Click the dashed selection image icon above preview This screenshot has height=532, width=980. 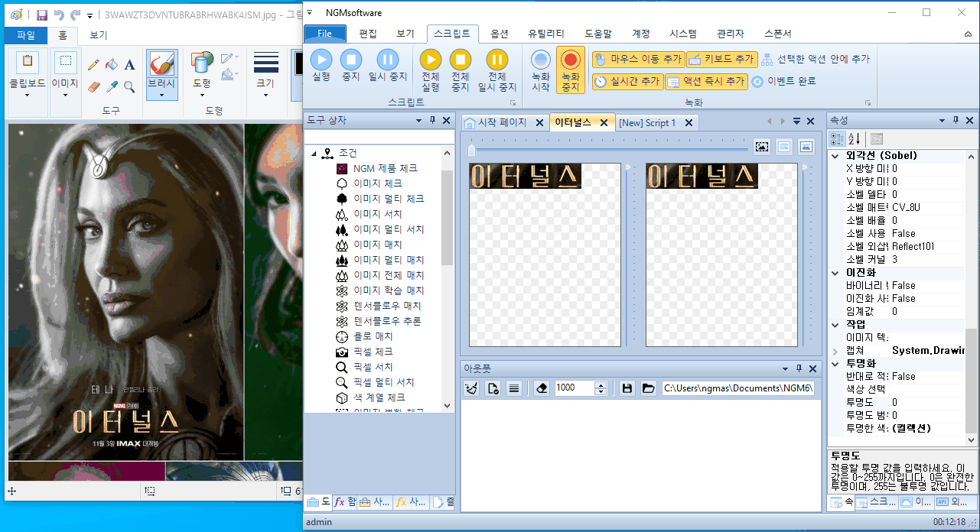click(x=762, y=146)
